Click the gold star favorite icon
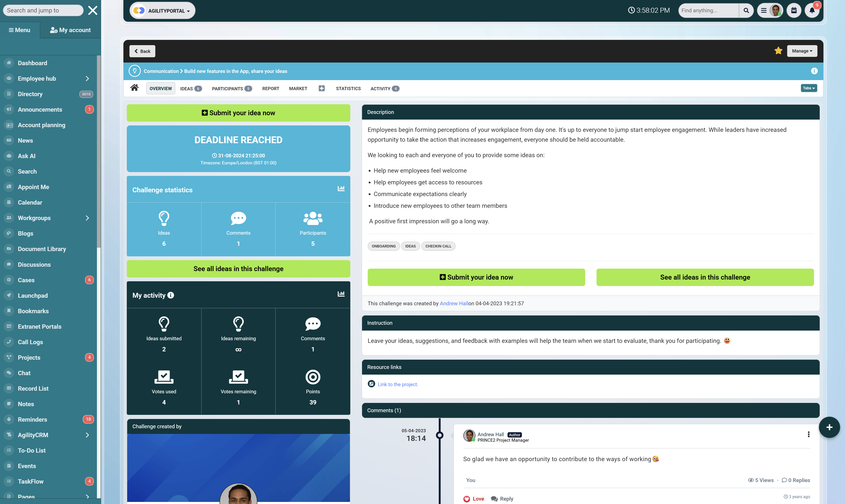 (x=778, y=51)
